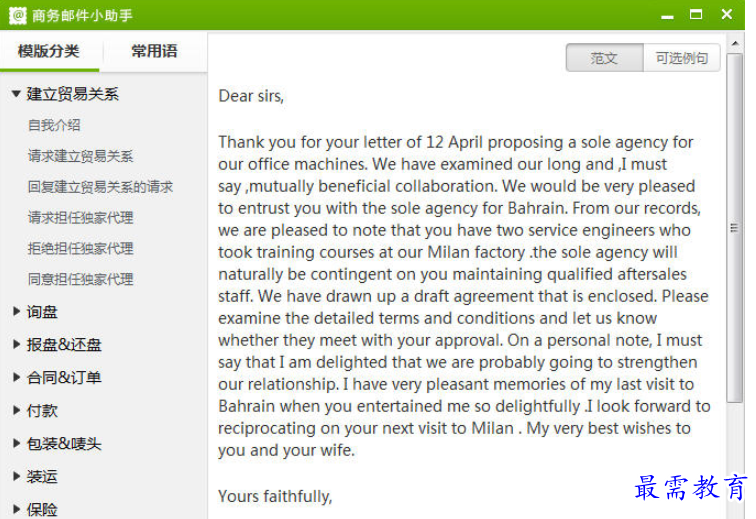The height and width of the screenshot is (519, 756).
Task: Collapse the 建立贸易关系 category
Action: pyautogui.click(x=16, y=94)
